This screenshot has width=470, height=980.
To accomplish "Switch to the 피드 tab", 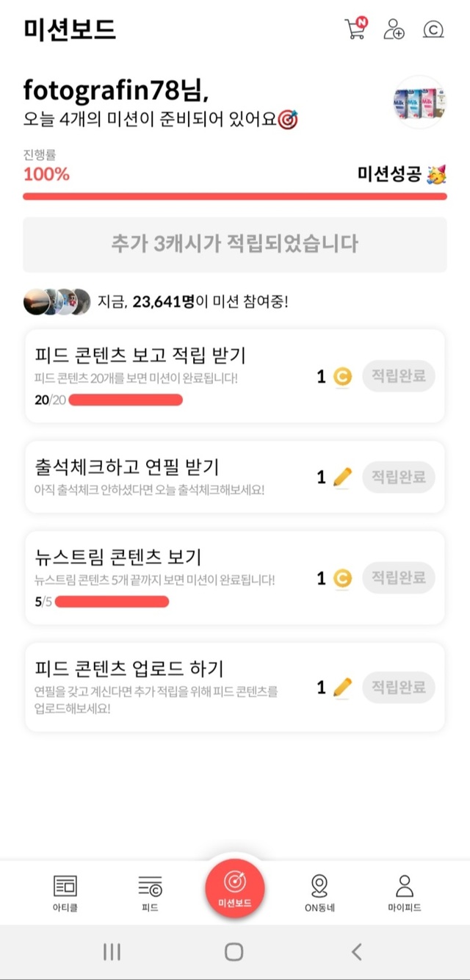I will [x=151, y=893].
